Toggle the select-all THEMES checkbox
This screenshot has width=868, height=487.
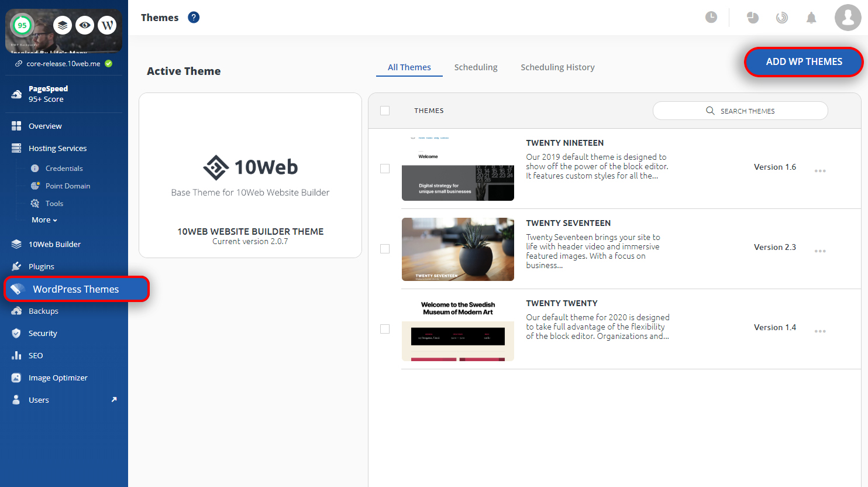(x=385, y=111)
